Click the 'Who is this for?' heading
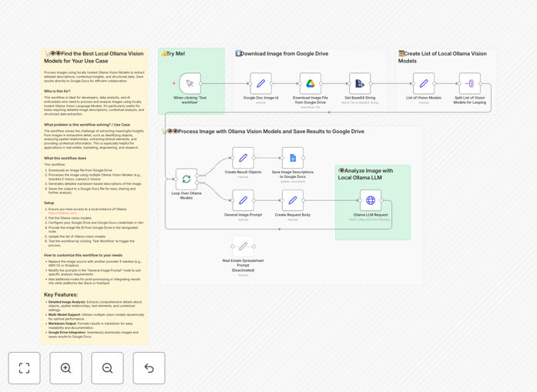 pyautogui.click(x=57, y=91)
